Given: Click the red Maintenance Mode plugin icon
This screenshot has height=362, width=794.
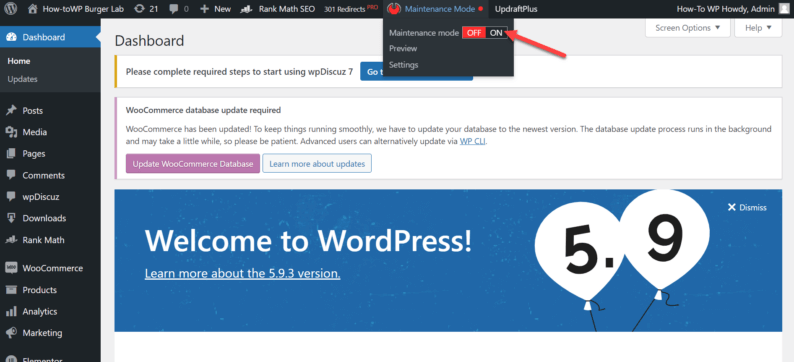Looking at the screenshot, I should (394, 9).
